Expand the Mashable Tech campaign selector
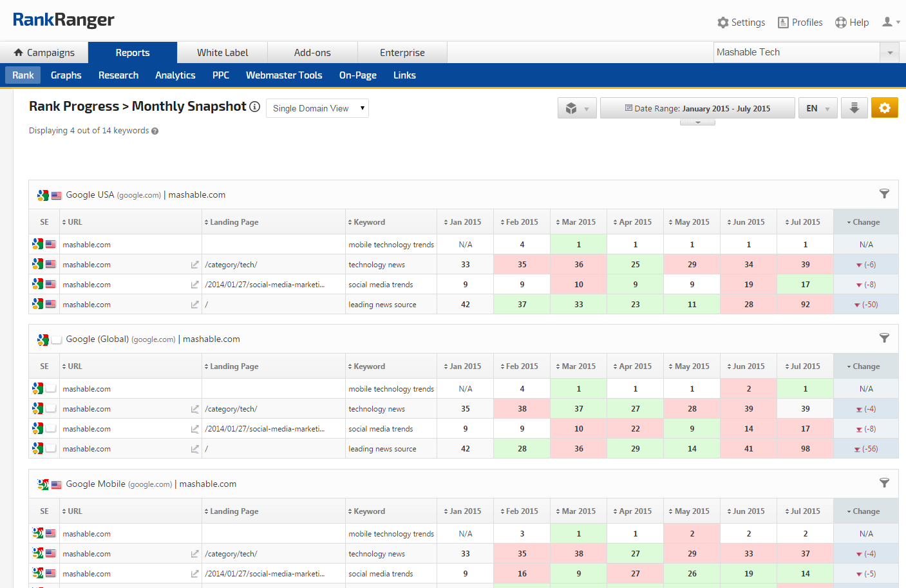Screen dimensions: 906x588 889,53
